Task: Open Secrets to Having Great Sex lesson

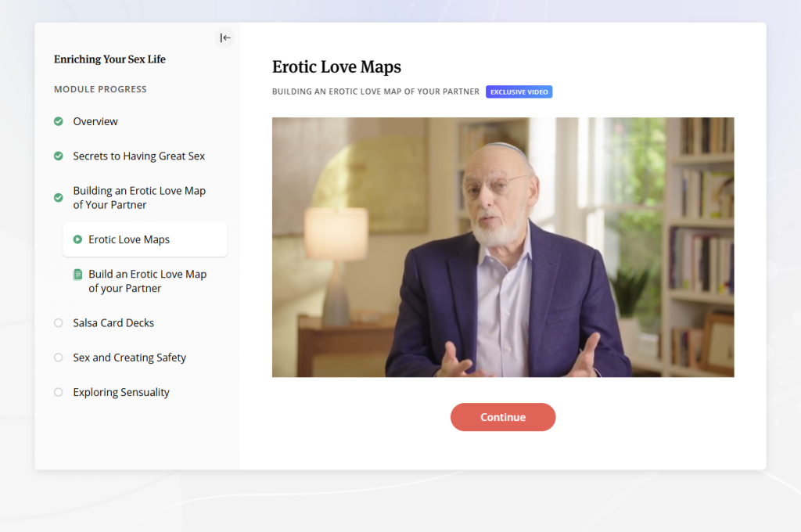Action: (x=138, y=156)
